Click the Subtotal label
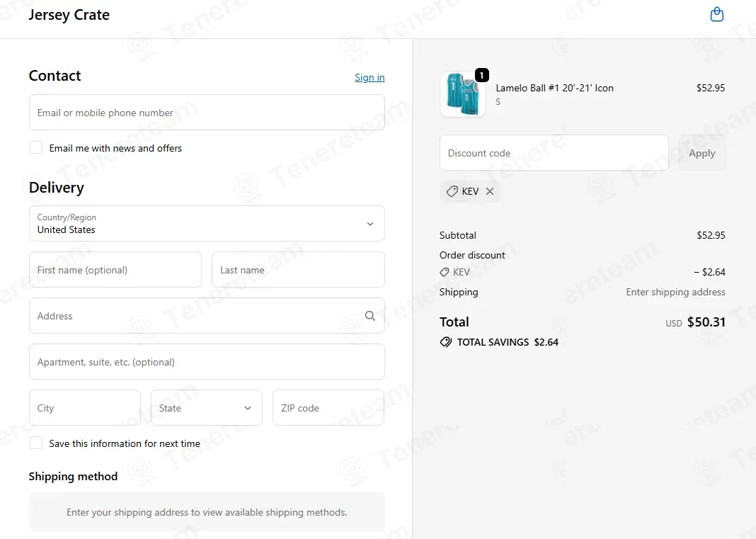Viewport: 756px width, 539px height. click(x=457, y=235)
